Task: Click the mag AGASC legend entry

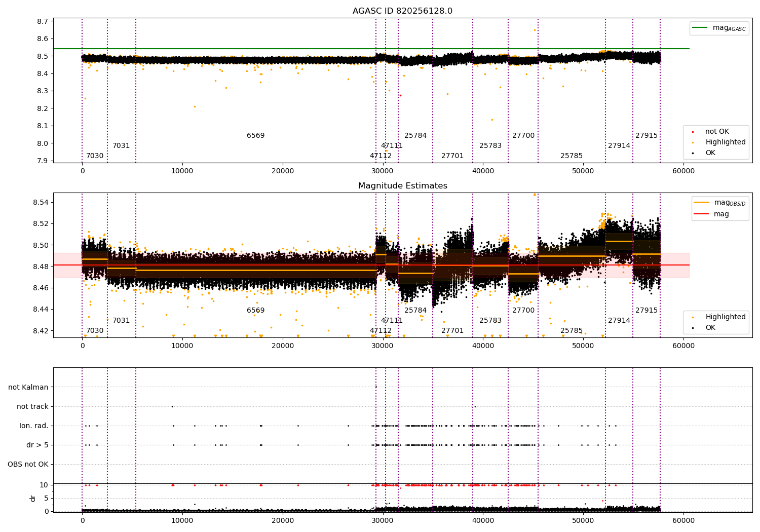Action: click(x=719, y=28)
